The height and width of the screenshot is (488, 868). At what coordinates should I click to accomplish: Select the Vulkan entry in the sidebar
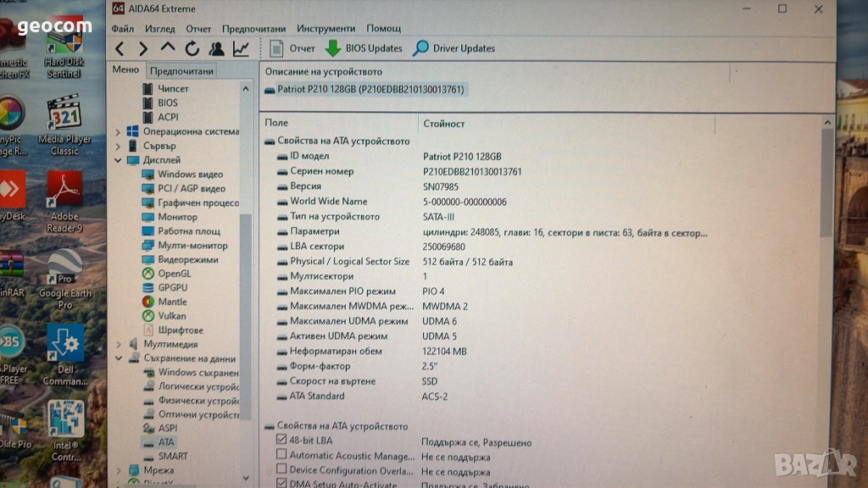point(171,316)
